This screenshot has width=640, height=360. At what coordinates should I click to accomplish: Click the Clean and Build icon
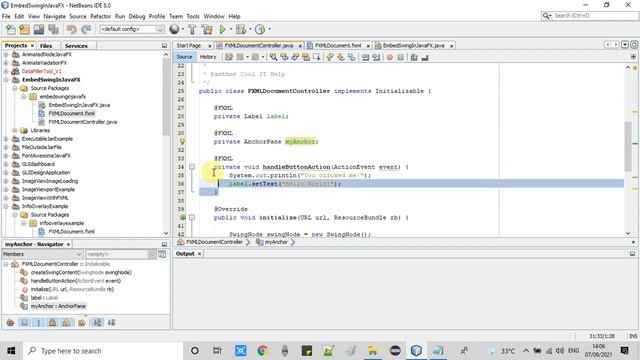207,29
